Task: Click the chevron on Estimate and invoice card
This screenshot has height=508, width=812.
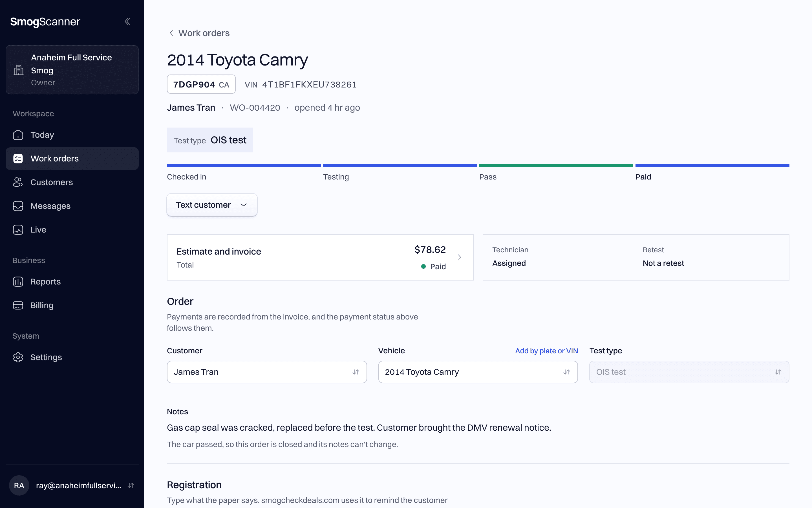Action: (459, 257)
